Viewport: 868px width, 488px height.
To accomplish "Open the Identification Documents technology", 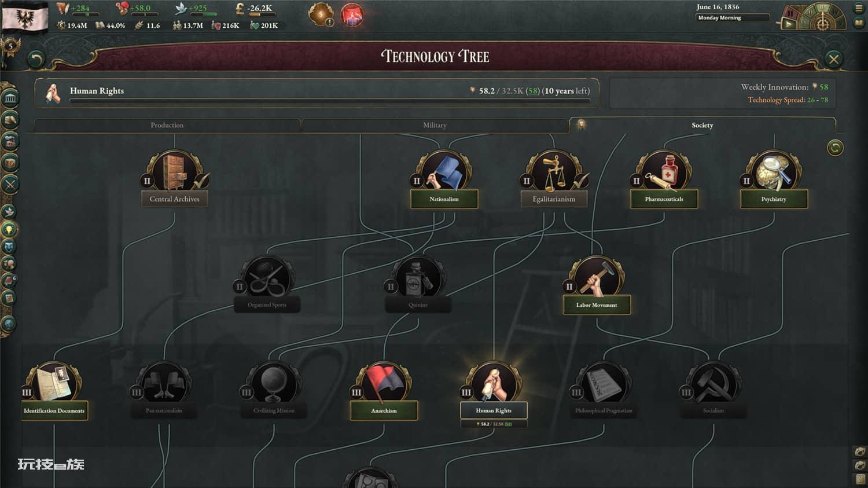I will 54,383.
